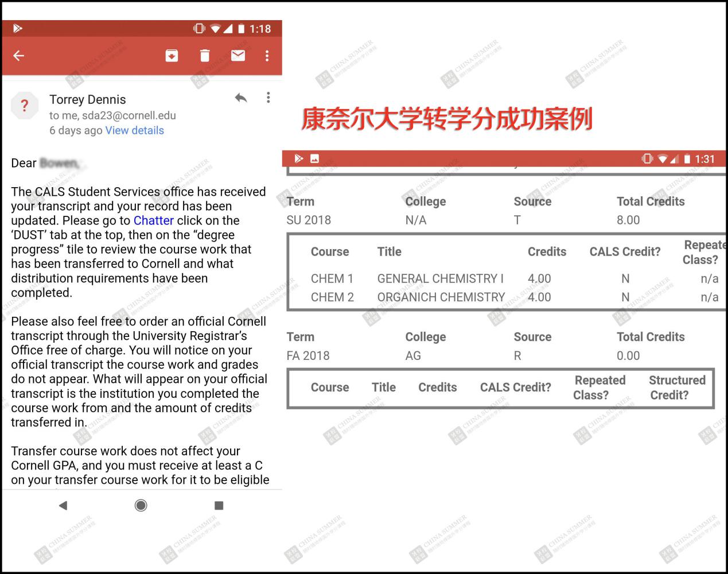
Task: Tap the clock reading 1:18
Action: click(260, 29)
